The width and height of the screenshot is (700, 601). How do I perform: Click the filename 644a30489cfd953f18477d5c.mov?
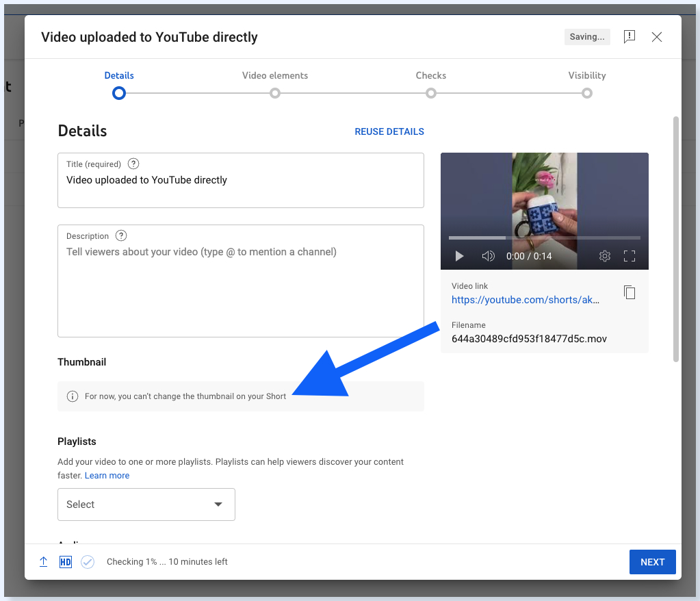(x=529, y=339)
